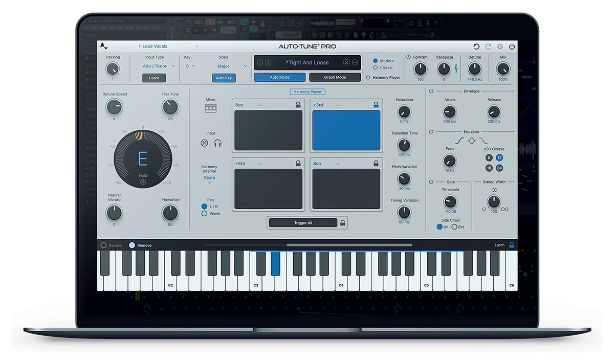Click the plugin power icon in header

(512, 47)
